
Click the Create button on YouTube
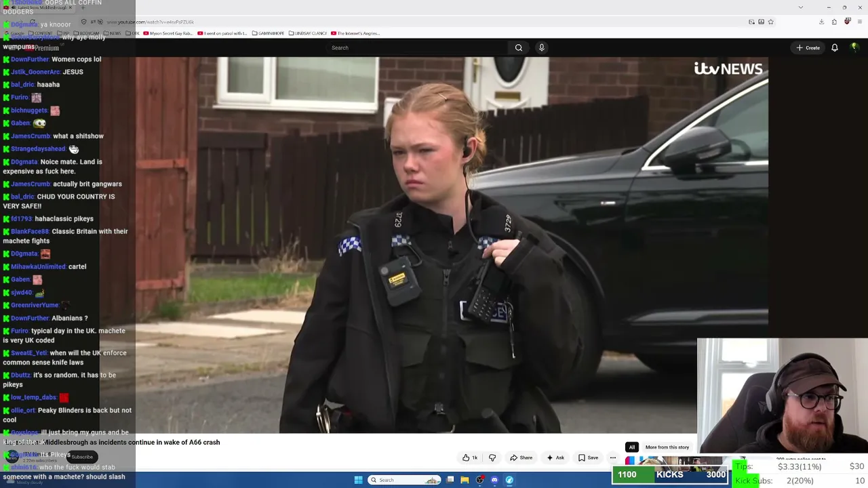[808, 47]
